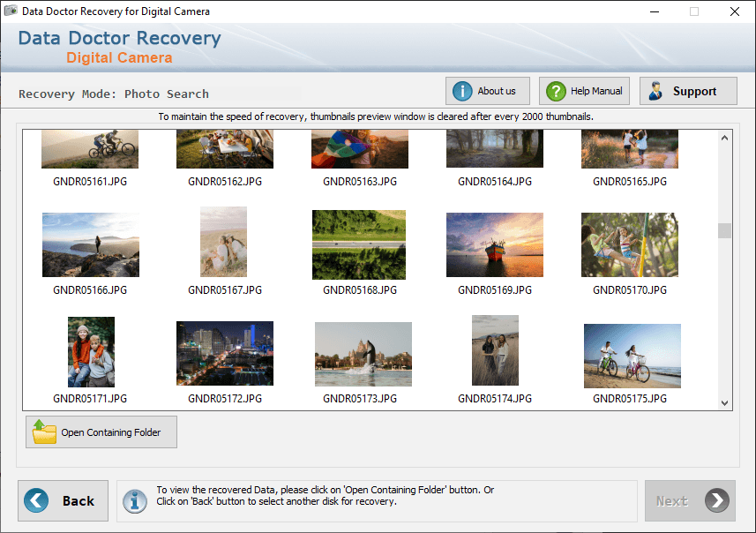Select night city skyline thumbnail GNDR05172

coord(225,354)
